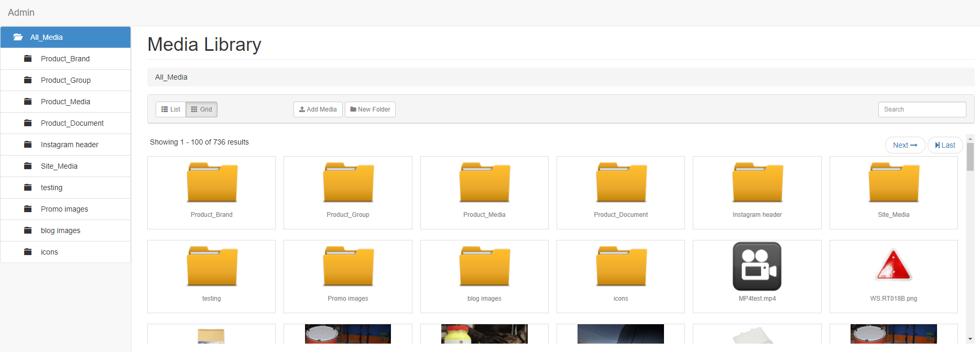Switch to List view
The height and width of the screenshot is (352, 980).
171,109
